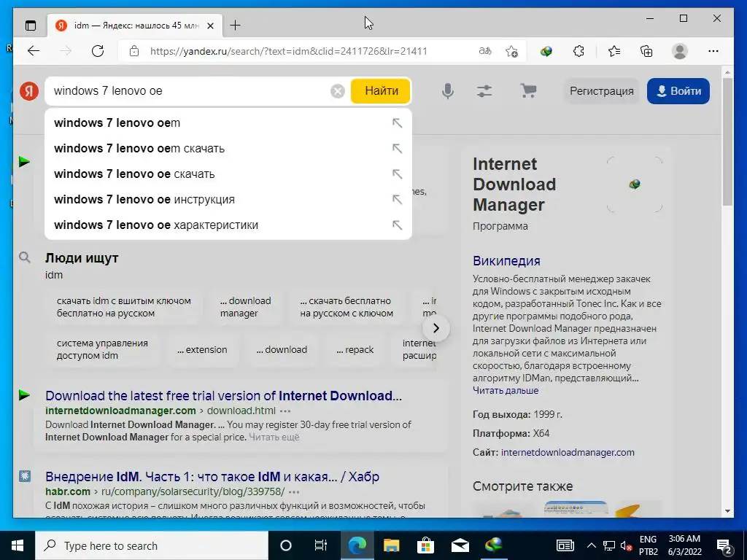Image resolution: width=747 pixels, height=560 pixels.
Task: Open the browser profile avatar
Action: (680, 51)
